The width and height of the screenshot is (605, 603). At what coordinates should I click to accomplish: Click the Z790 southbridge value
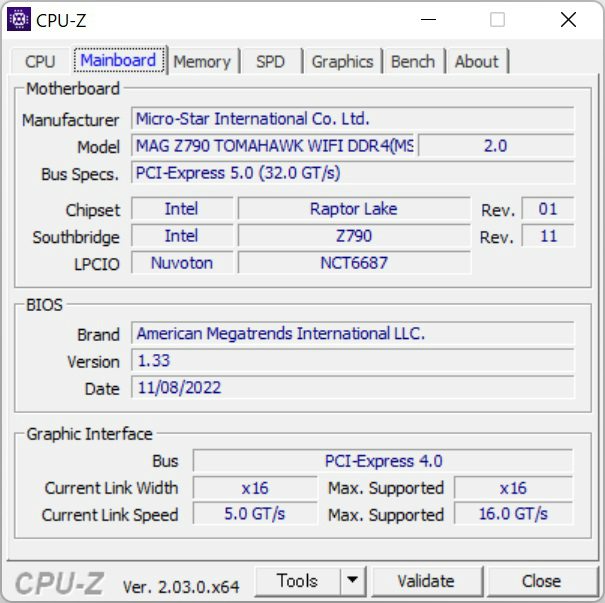[354, 236]
